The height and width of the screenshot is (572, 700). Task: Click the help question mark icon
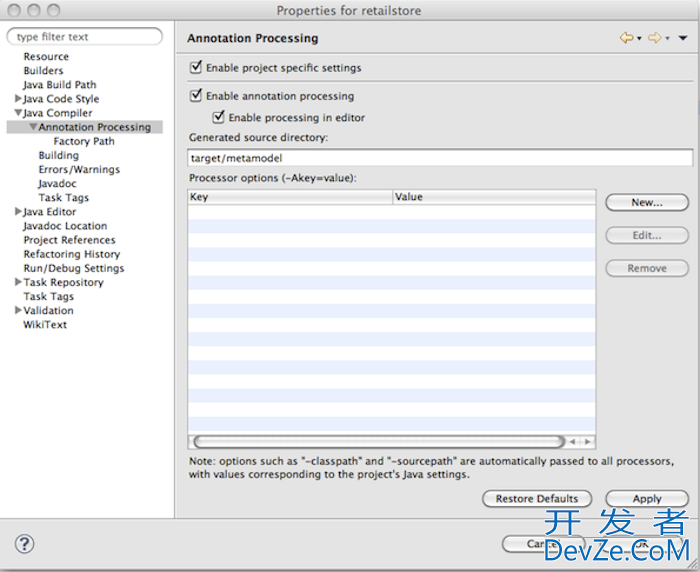pyautogui.click(x=24, y=544)
